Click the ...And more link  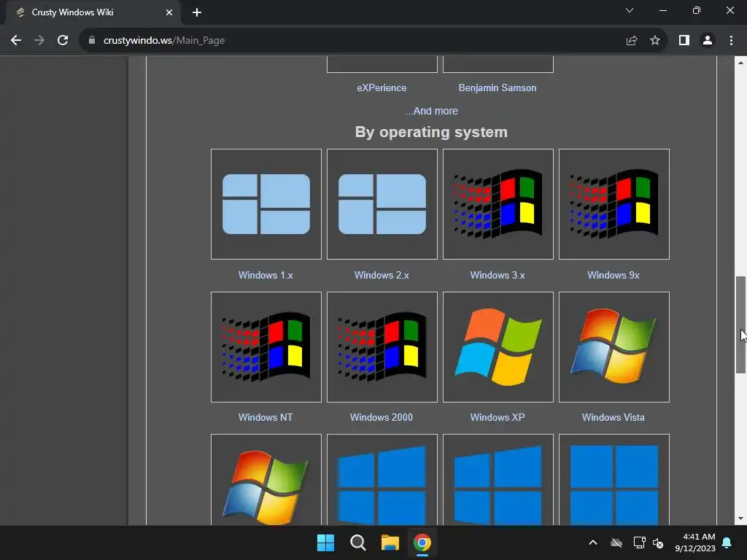click(x=431, y=111)
